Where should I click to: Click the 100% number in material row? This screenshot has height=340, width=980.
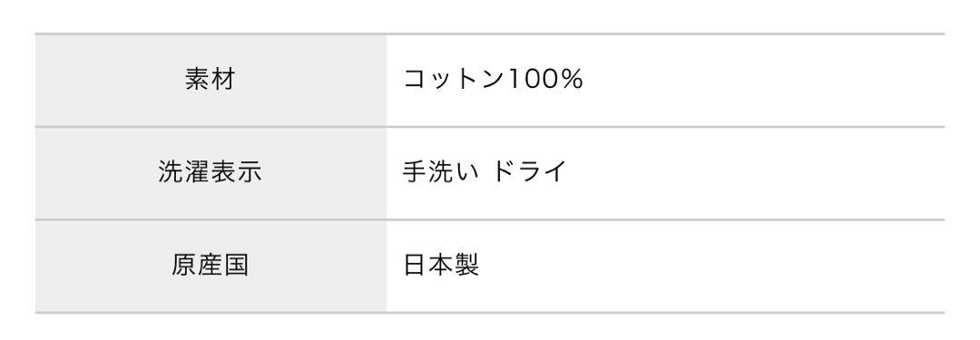[x=544, y=80]
